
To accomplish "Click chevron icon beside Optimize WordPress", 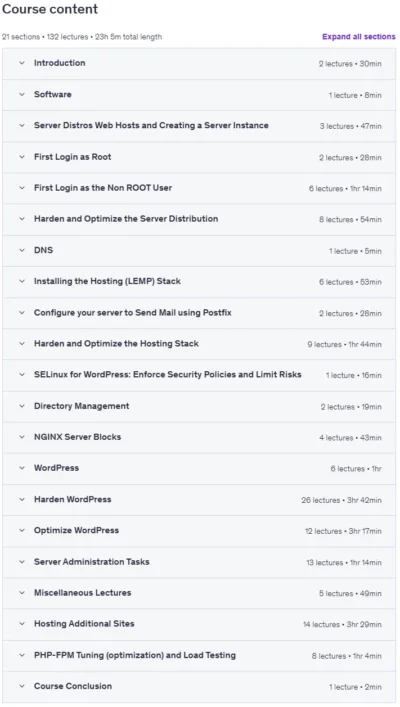I will pos(22,531).
